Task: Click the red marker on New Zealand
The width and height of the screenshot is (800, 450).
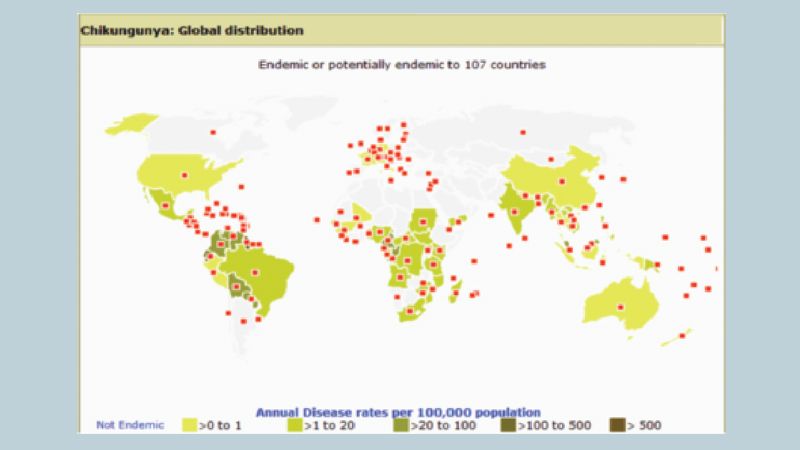Action: point(683,336)
